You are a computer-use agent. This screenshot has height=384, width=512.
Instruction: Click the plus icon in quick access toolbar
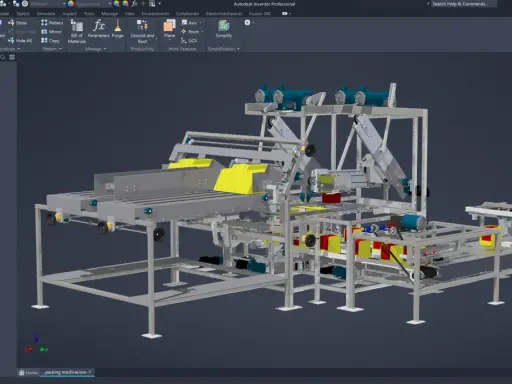[x=143, y=4]
